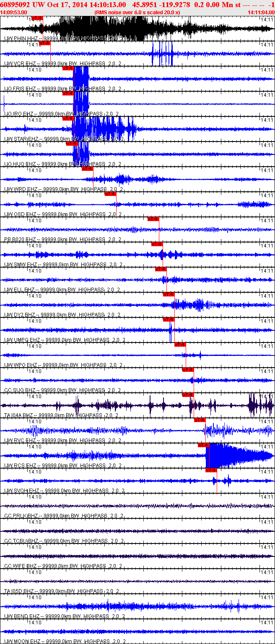This screenshot has height=644, width=275.
Task: Click the RMS noise scaling note
Action: (137, 13)
